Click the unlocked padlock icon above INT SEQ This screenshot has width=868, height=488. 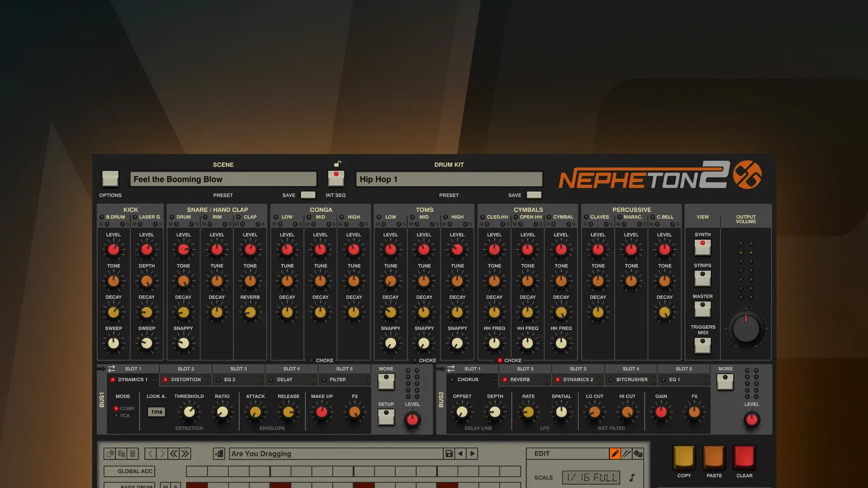point(337,164)
